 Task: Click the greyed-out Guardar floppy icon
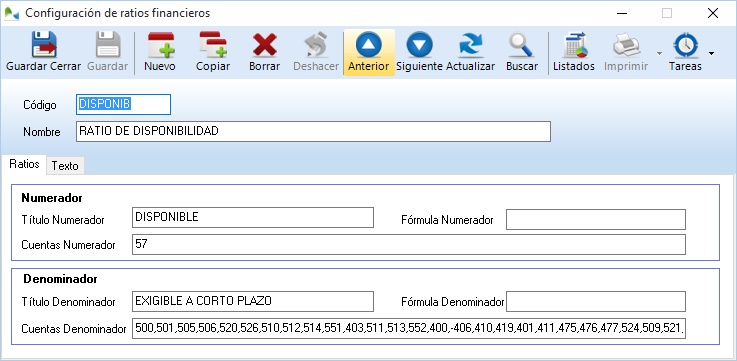click(x=108, y=45)
